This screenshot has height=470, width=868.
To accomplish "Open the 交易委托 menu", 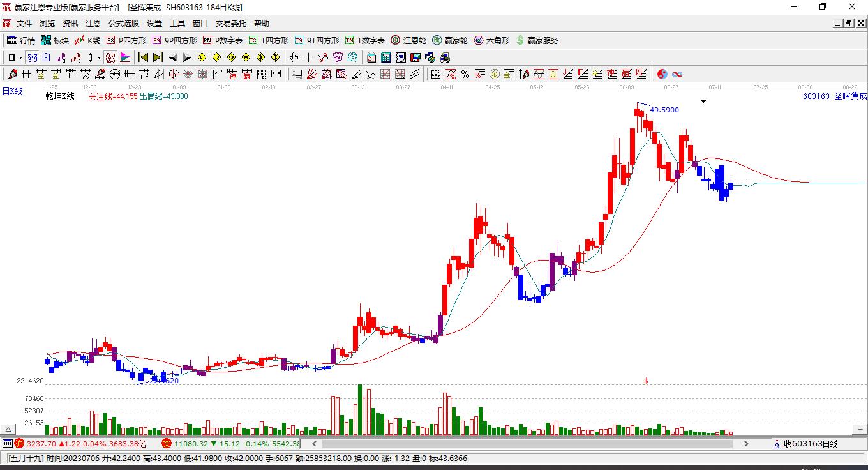I will coord(231,24).
